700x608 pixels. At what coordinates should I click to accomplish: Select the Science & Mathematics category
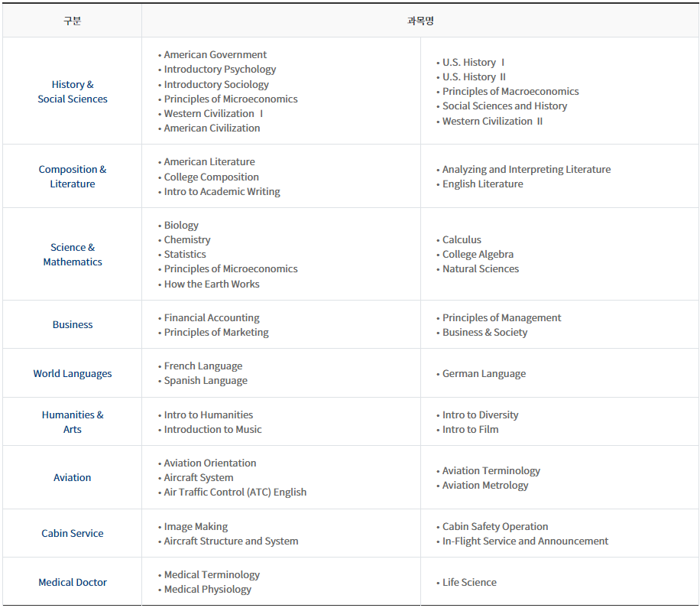[73, 255]
